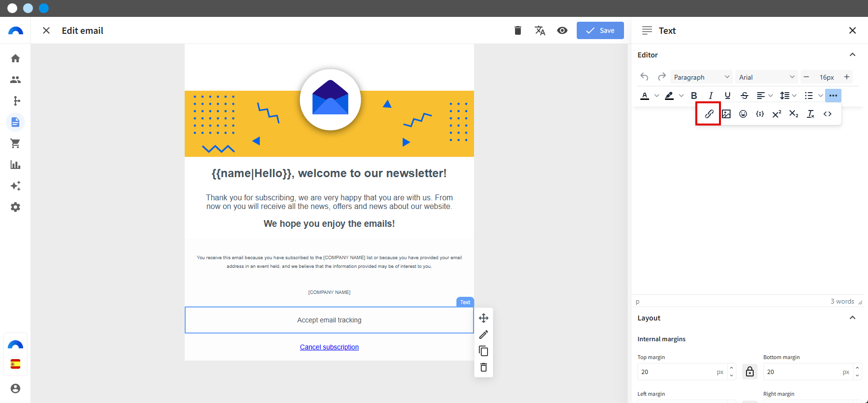Toggle italic formatting

click(x=711, y=96)
